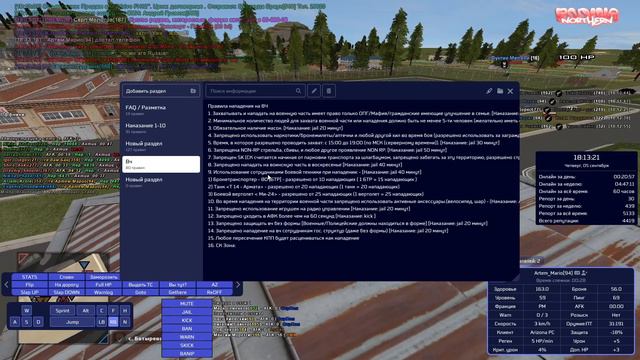Click the Здоровье value 163.0

(x=542, y=289)
